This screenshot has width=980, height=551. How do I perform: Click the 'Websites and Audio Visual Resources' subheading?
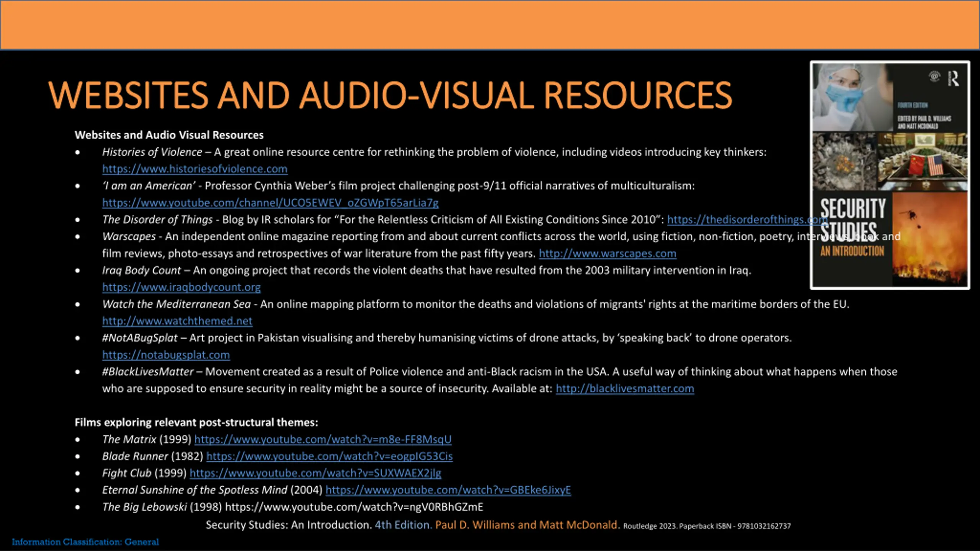(x=169, y=135)
